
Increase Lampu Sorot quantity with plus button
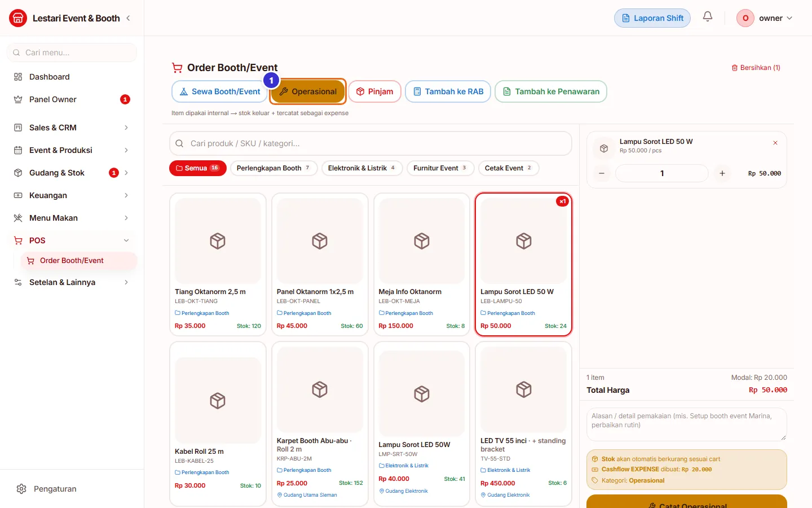tap(722, 173)
